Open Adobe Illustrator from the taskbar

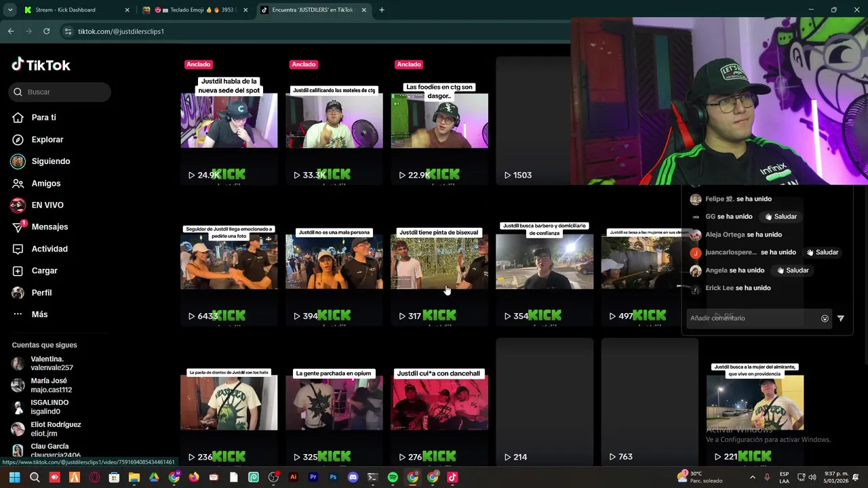pos(293,477)
